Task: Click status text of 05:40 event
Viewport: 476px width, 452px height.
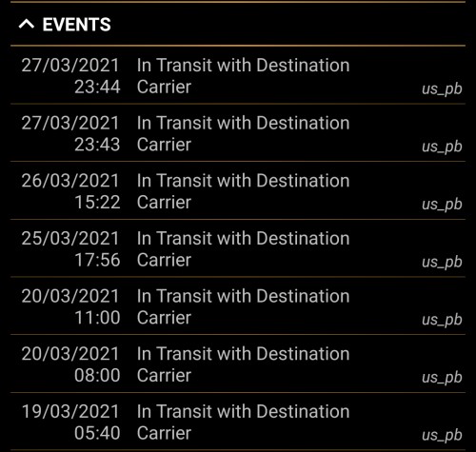Action: 243,423
